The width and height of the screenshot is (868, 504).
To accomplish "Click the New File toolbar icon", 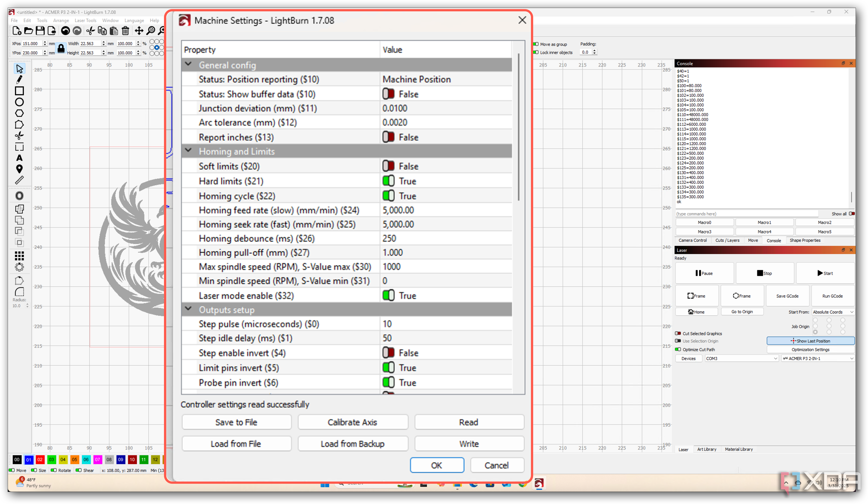I will 17,31.
